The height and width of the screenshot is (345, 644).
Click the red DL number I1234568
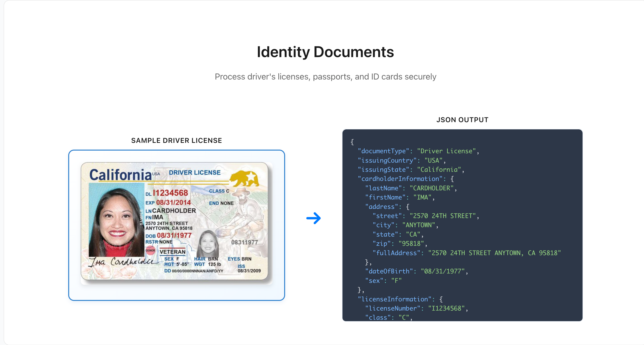tap(170, 193)
